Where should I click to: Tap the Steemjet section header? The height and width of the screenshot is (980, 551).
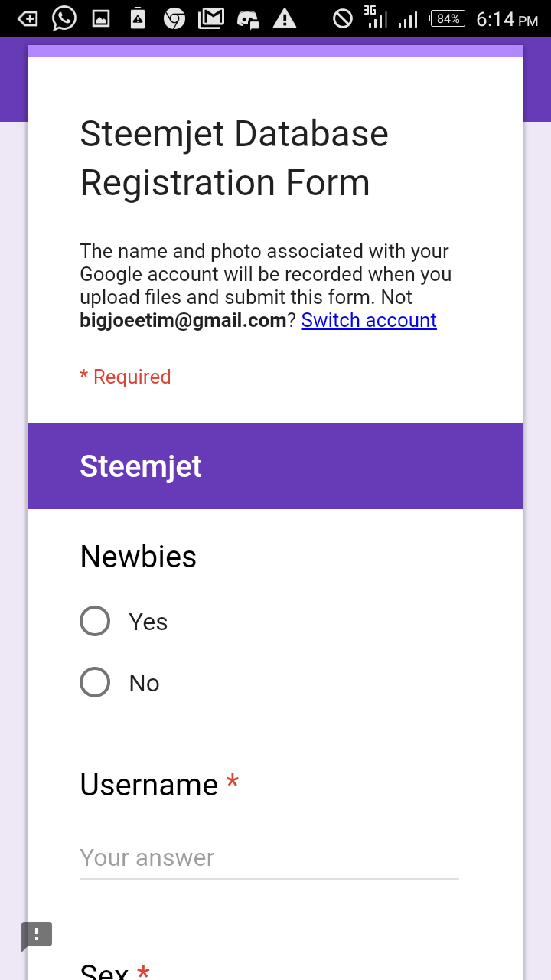[x=141, y=466]
